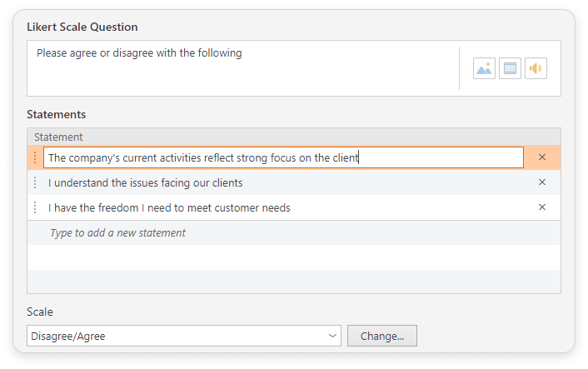Click drag handle beside 'I understand the issues'
Image resolution: width=588 pixels, height=369 pixels.
pos(35,182)
